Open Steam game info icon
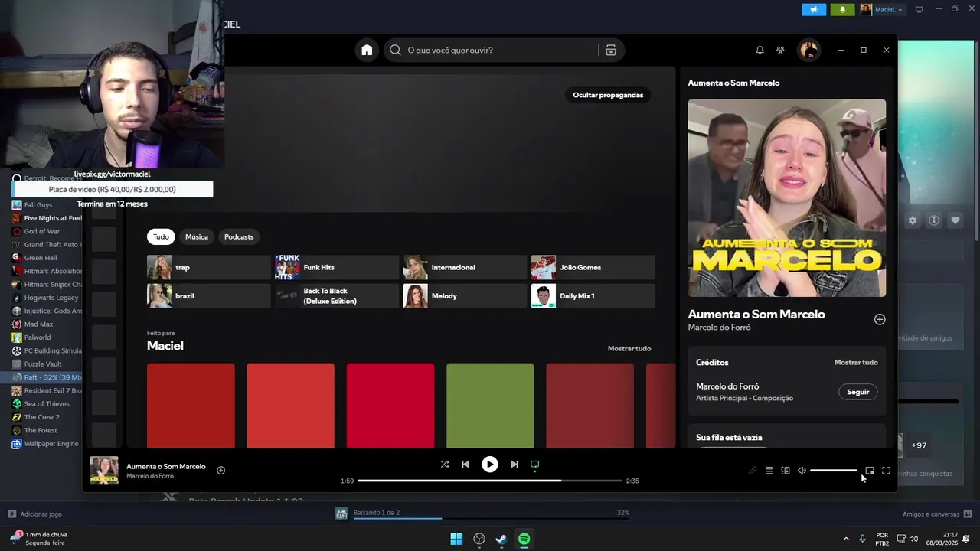 coord(934,220)
